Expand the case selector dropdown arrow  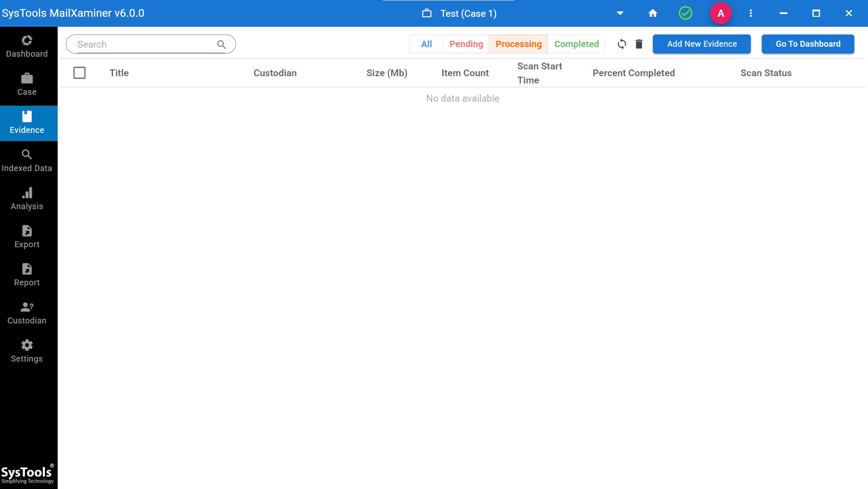(620, 14)
